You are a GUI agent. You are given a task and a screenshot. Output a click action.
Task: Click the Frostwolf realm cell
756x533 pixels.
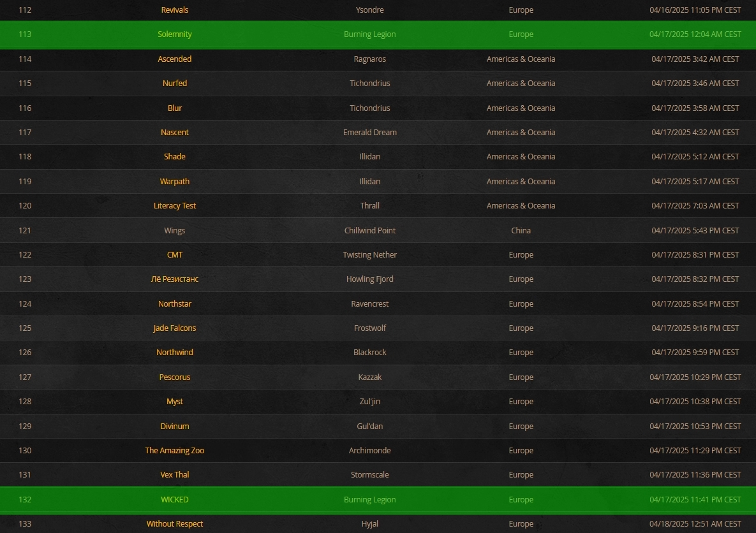coord(370,328)
